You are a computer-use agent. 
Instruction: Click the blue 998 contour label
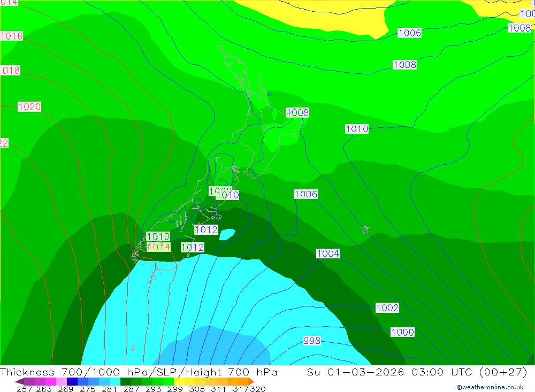[312, 341]
